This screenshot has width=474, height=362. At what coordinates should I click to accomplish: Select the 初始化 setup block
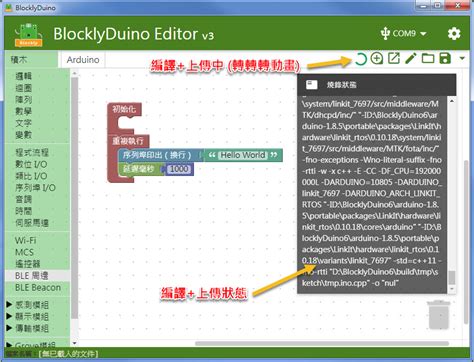pyautogui.click(x=124, y=109)
